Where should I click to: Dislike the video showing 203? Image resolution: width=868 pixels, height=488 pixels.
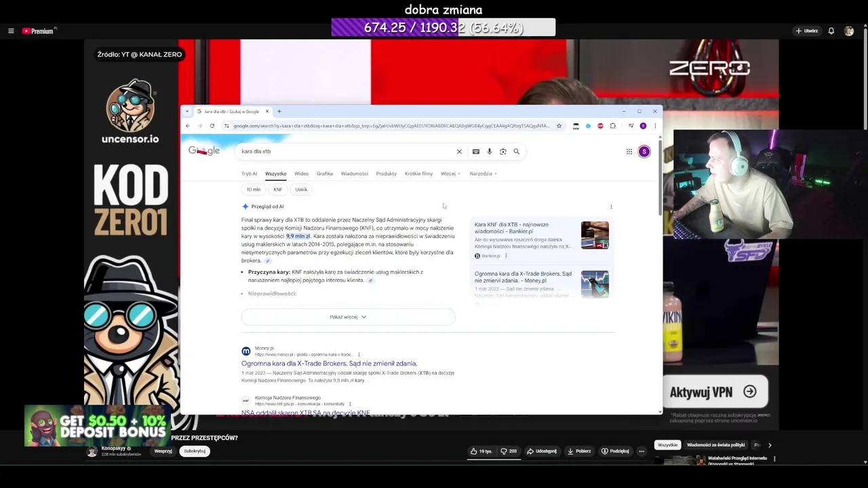pyautogui.click(x=509, y=451)
